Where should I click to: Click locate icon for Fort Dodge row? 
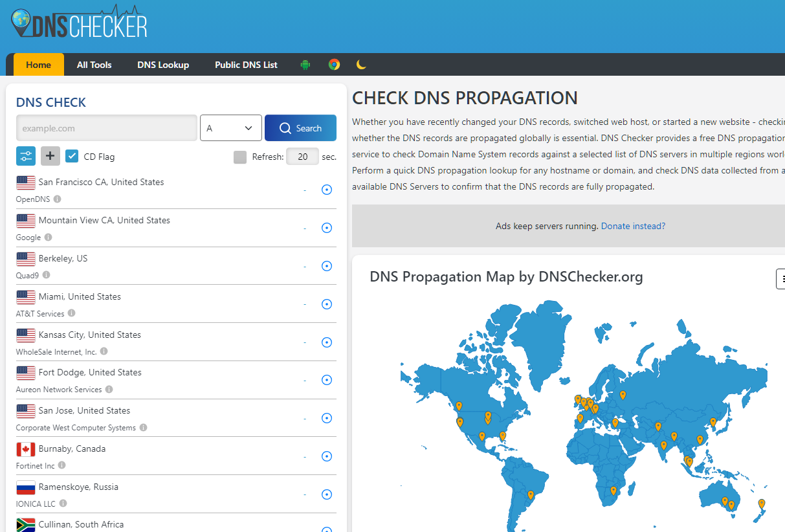tap(327, 380)
